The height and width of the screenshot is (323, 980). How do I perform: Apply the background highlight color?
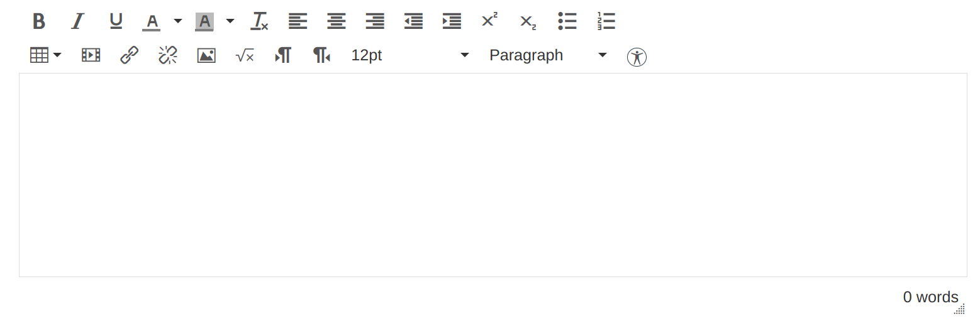click(204, 21)
